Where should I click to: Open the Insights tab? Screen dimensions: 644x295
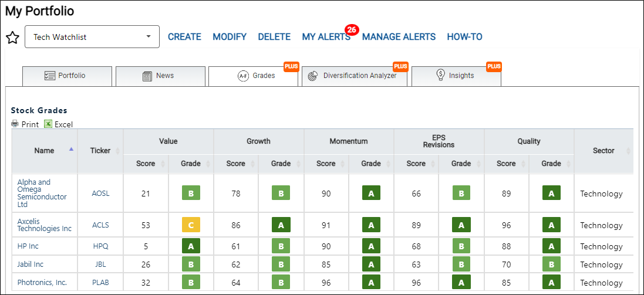point(456,76)
